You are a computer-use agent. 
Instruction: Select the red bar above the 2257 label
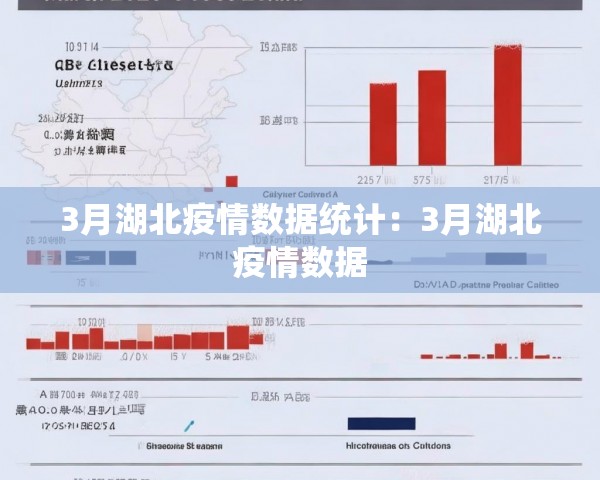(x=383, y=124)
